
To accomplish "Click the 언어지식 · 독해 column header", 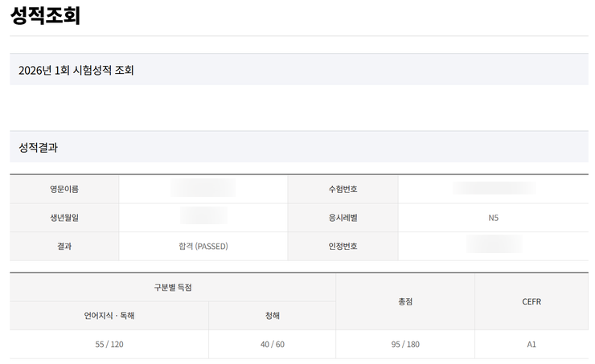I will [x=109, y=316].
